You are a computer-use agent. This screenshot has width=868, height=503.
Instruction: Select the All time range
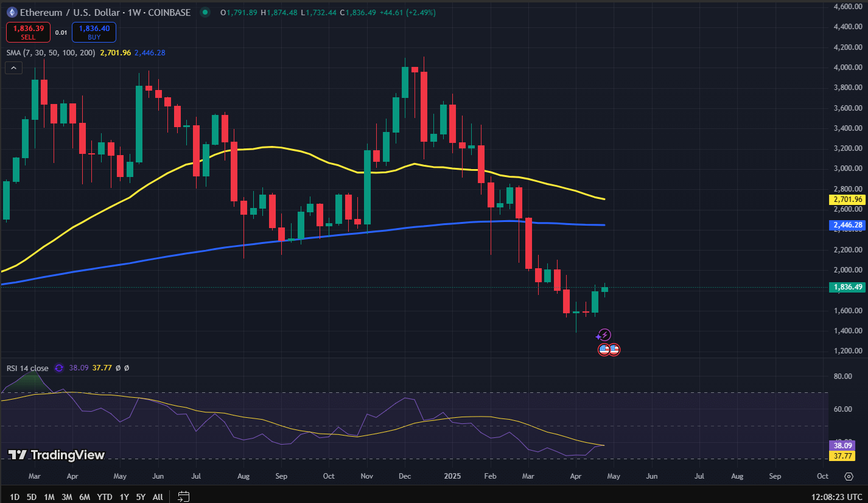[158, 496]
